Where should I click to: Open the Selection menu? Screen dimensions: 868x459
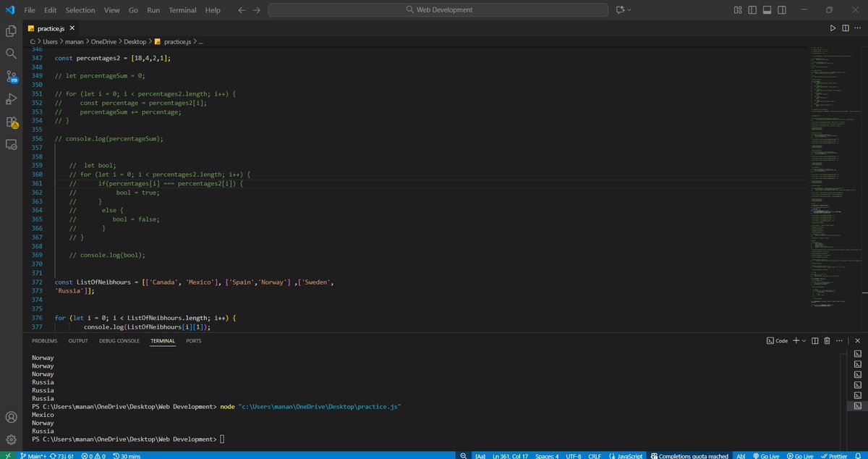pyautogui.click(x=80, y=10)
